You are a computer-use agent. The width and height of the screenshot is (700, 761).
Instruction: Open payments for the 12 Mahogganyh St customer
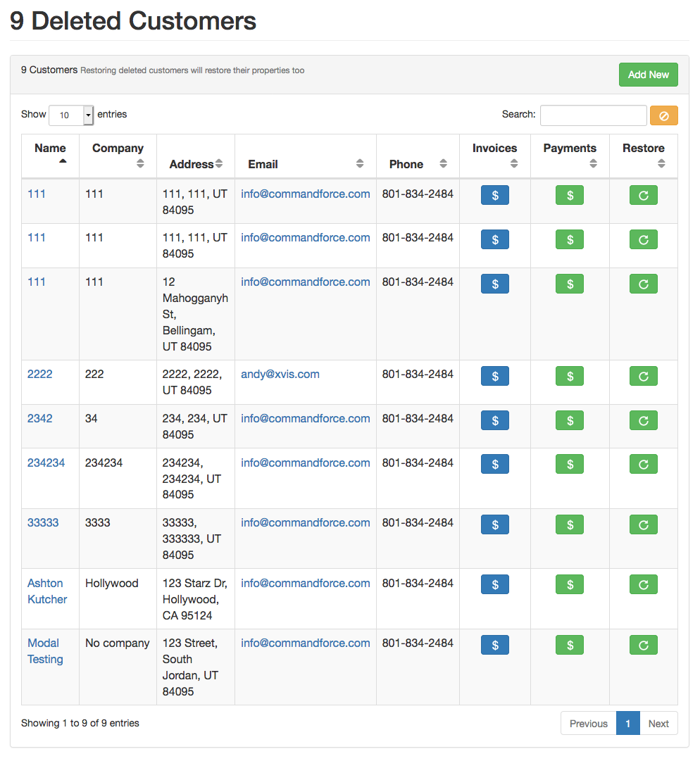(x=570, y=284)
